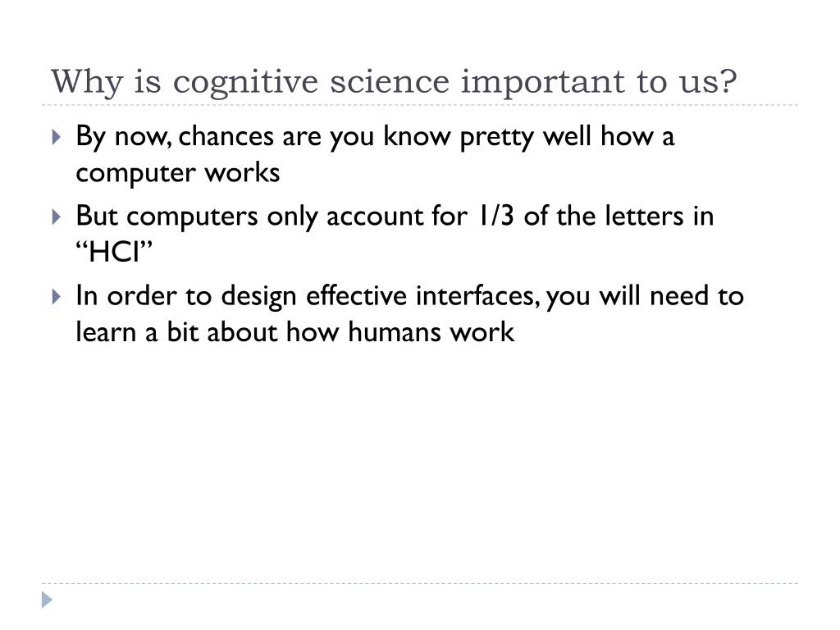This screenshot has width=840, height=630.
Task: Click the triangle icon at the slide's bottom-left corner
Action: click(x=47, y=600)
